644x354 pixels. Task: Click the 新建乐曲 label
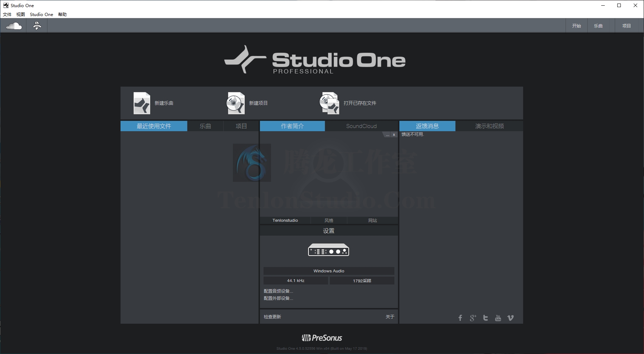[x=164, y=103]
